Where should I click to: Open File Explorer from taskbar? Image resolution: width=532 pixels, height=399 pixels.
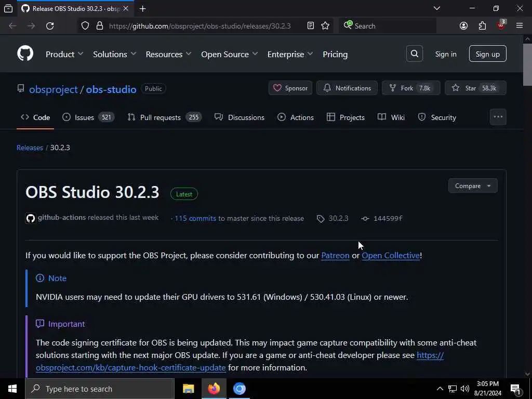pyautogui.click(x=188, y=389)
